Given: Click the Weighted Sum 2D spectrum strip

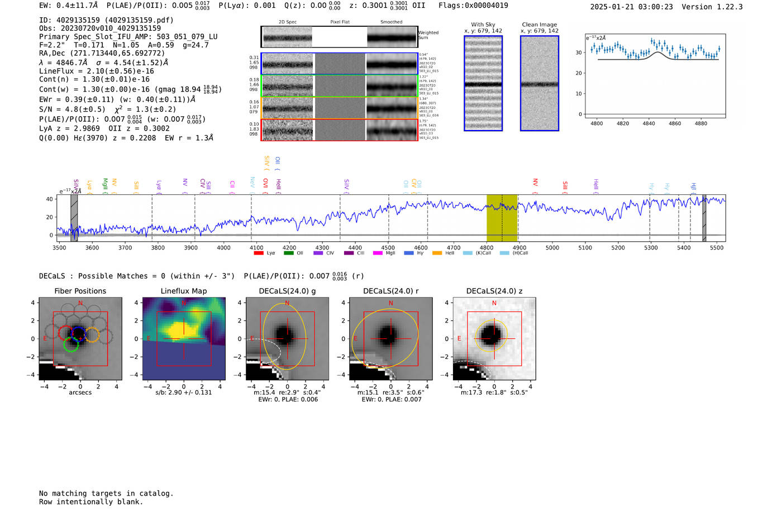Looking at the screenshot, I should point(339,37).
